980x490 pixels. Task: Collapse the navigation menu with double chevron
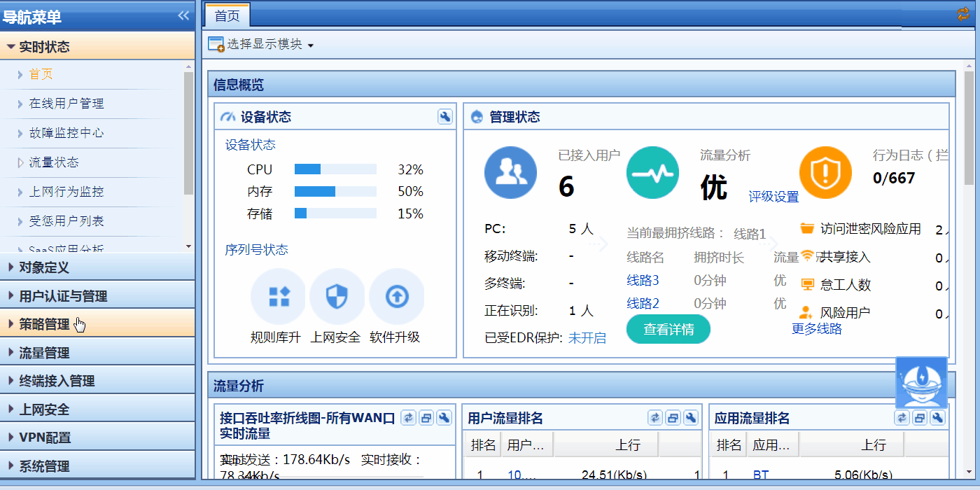(x=183, y=15)
